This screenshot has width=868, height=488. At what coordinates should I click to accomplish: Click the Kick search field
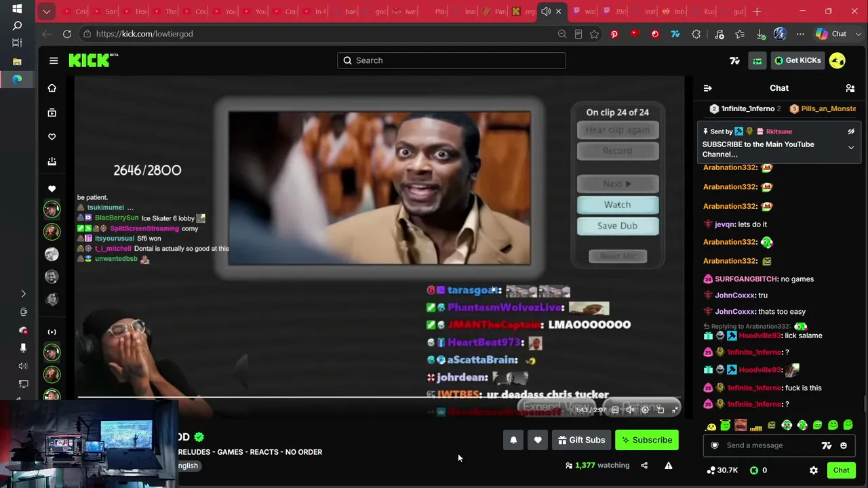[452, 60]
